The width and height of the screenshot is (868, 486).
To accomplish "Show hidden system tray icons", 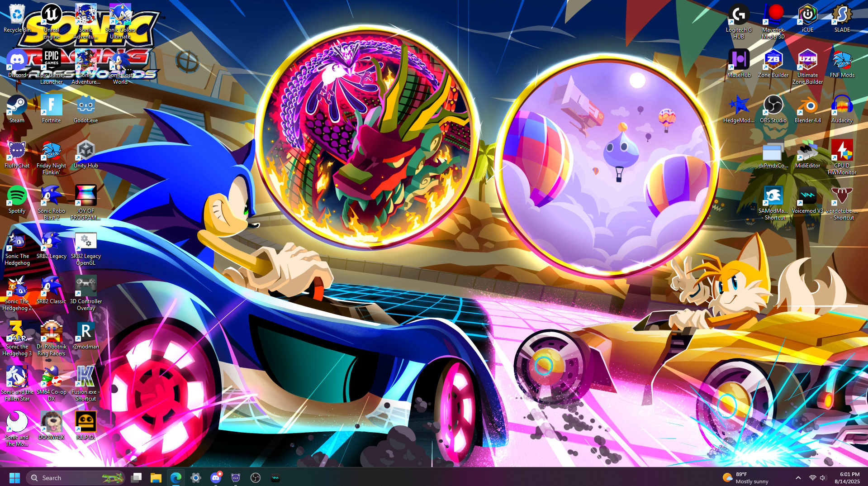I will click(x=798, y=478).
